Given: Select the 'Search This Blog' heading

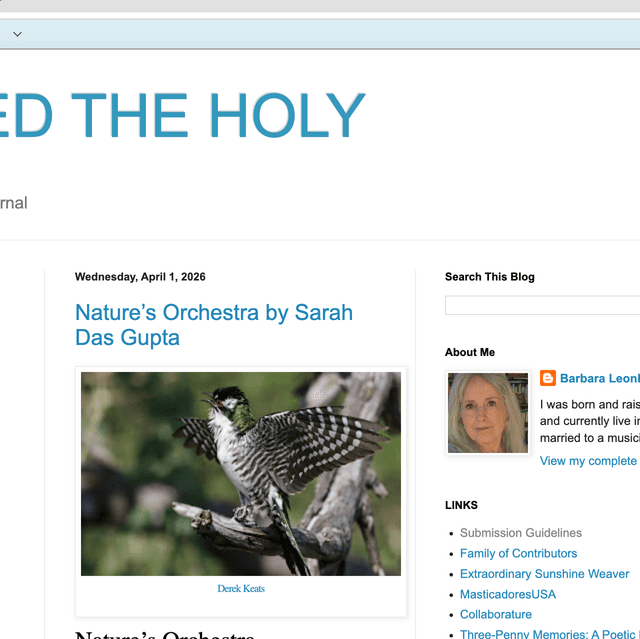Looking at the screenshot, I should [490, 277].
